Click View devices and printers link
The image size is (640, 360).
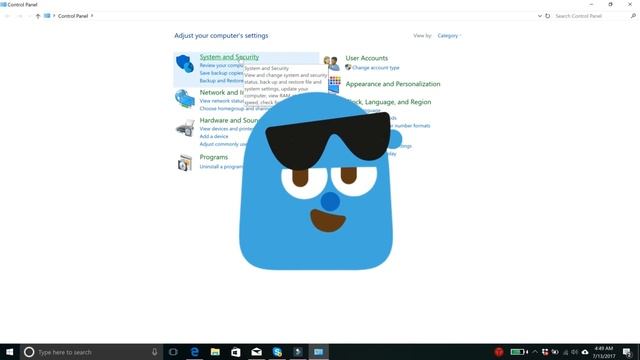[226, 129]
